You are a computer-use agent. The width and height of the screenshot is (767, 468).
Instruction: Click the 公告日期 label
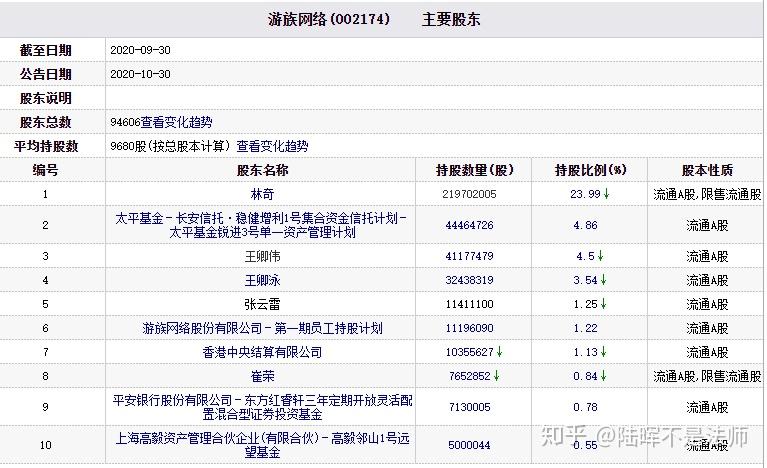point(45,74)
